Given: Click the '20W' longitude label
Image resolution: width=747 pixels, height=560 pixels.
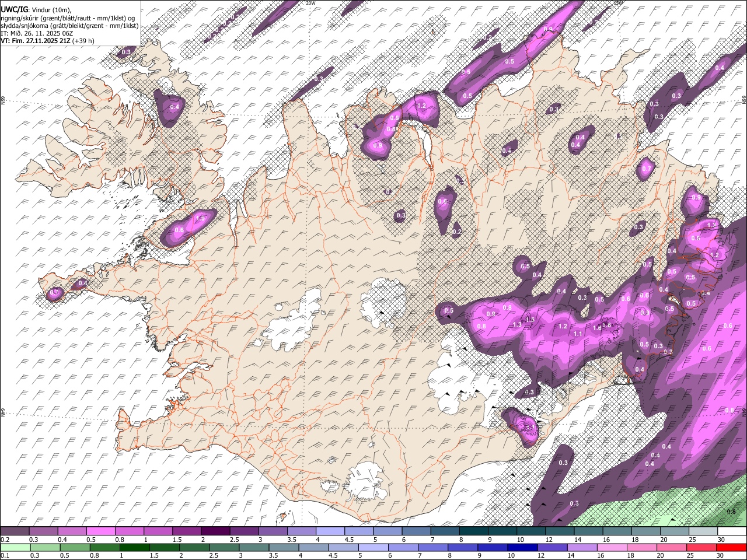Looking at the screenshot, I should coord(310,3).
